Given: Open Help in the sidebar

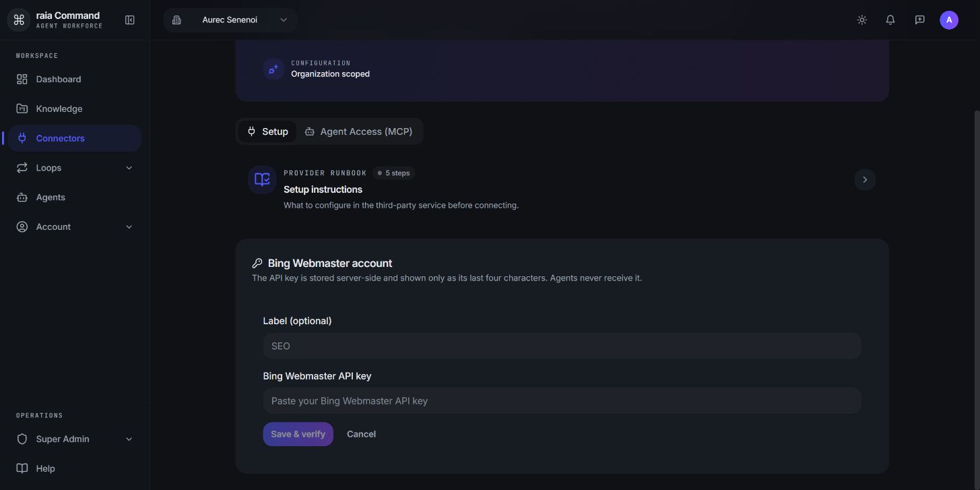Looking at the screenshot, I should pos(75,468).
